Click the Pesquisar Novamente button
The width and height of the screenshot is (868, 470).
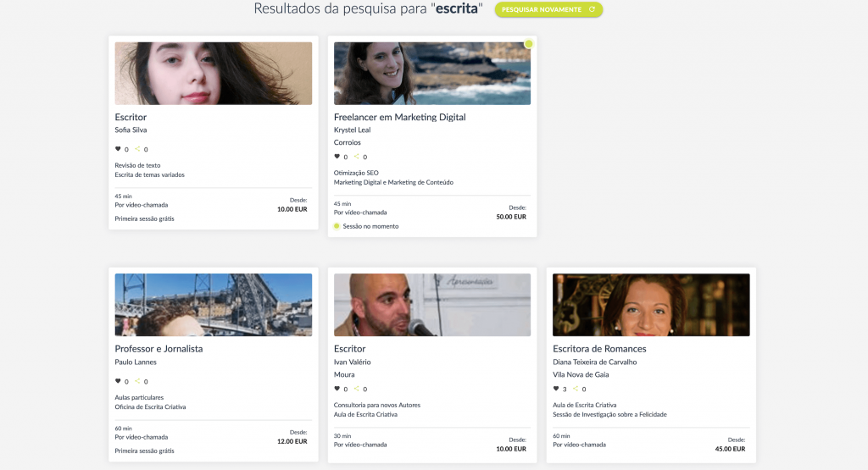click(548, 9)
